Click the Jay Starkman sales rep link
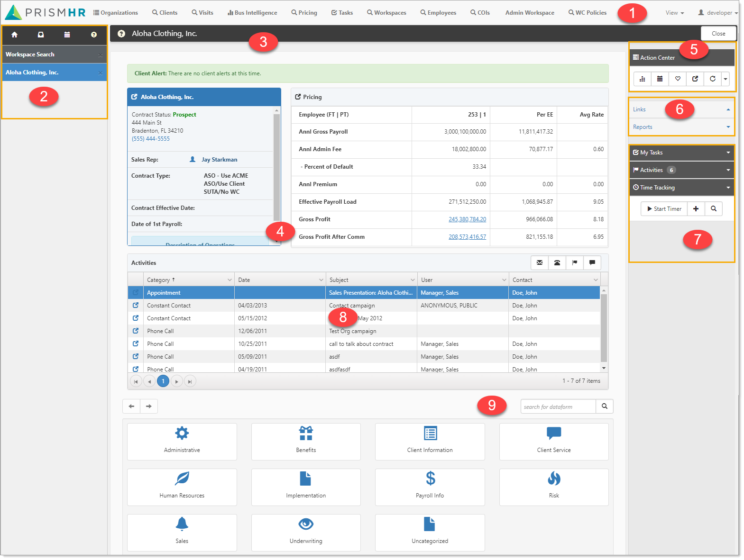 (219, 160)
